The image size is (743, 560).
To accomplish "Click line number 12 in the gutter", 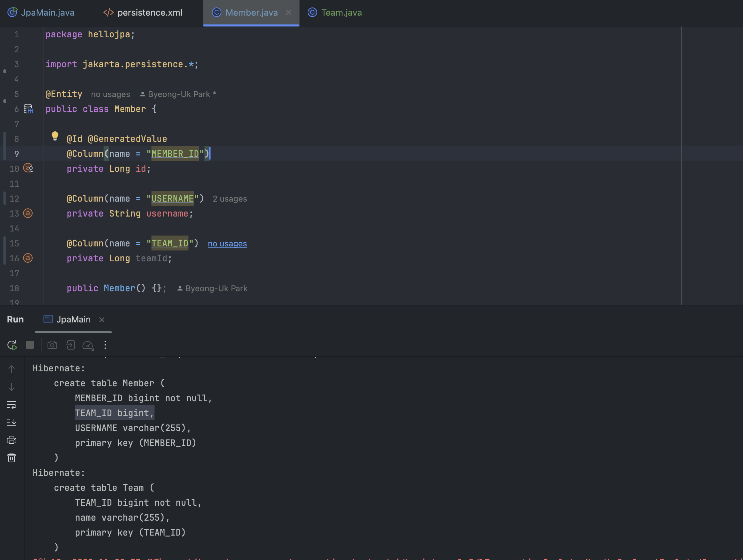I will pyautogui.click(x=14, y=199).
